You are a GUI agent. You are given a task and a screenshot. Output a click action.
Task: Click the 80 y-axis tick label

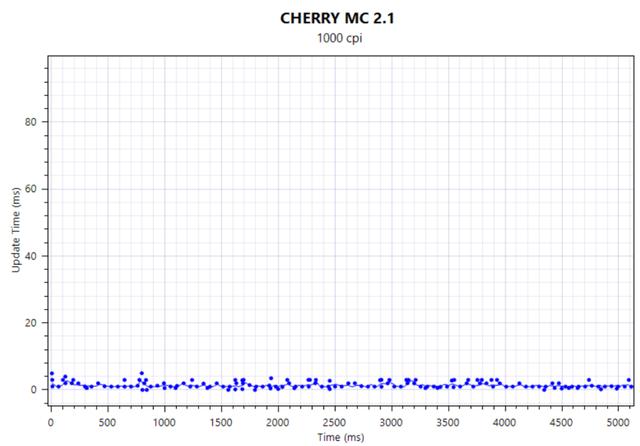tap(31, 122)
